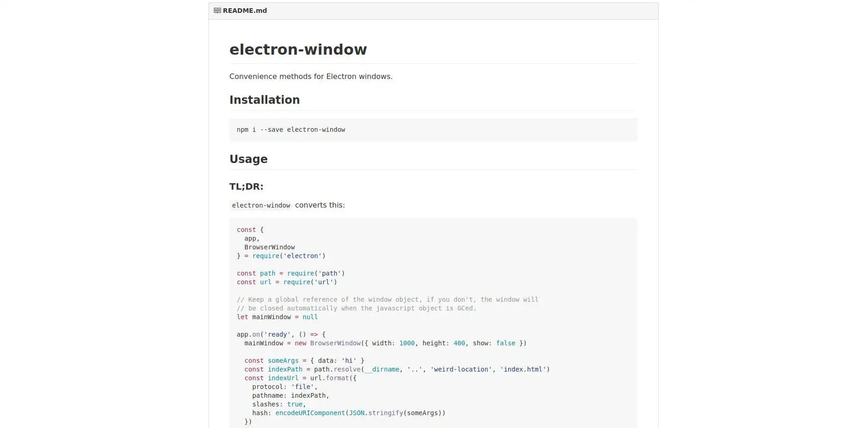
Task: Click the book icon beside README.md
Action: (217, 11)
